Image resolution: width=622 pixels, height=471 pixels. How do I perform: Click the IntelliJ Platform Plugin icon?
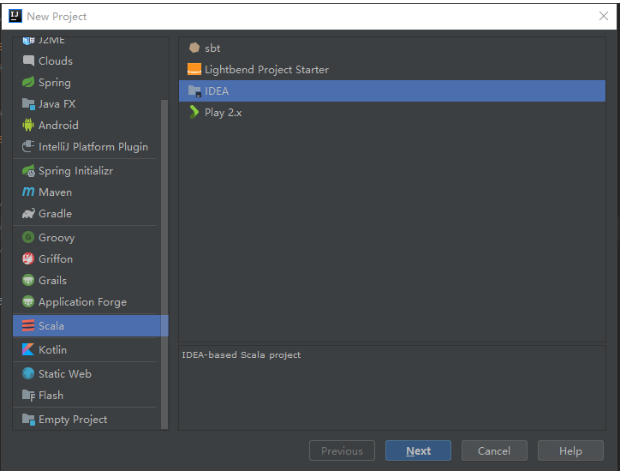point(28,146)
